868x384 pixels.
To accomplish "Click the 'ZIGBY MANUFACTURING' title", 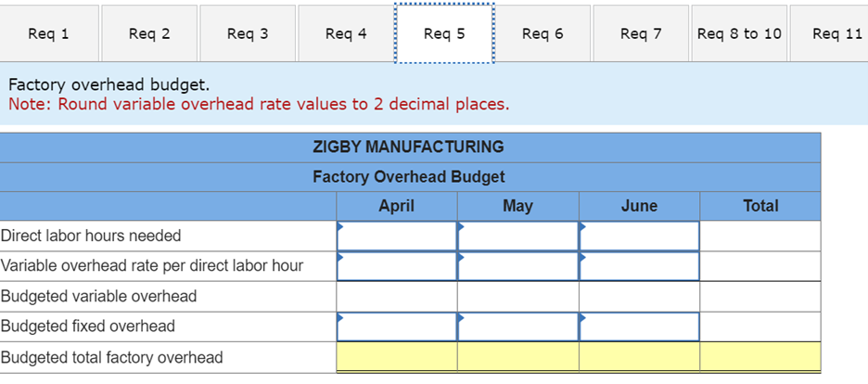I will [x=409, y=147].
